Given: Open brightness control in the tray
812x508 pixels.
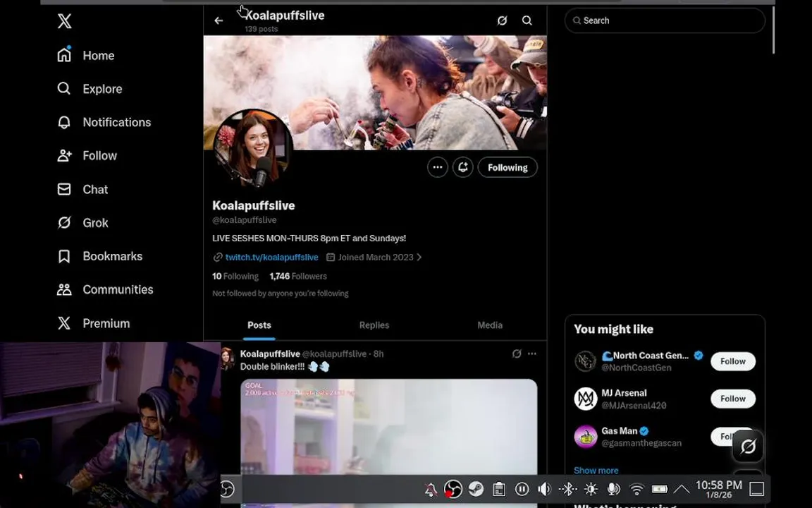Looking at the screenshot, I should coord(591,489).
